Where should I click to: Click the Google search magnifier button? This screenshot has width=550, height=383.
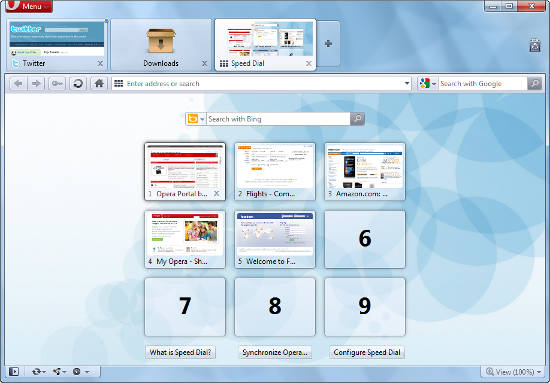pyautogui.click(x=535, y=83)
